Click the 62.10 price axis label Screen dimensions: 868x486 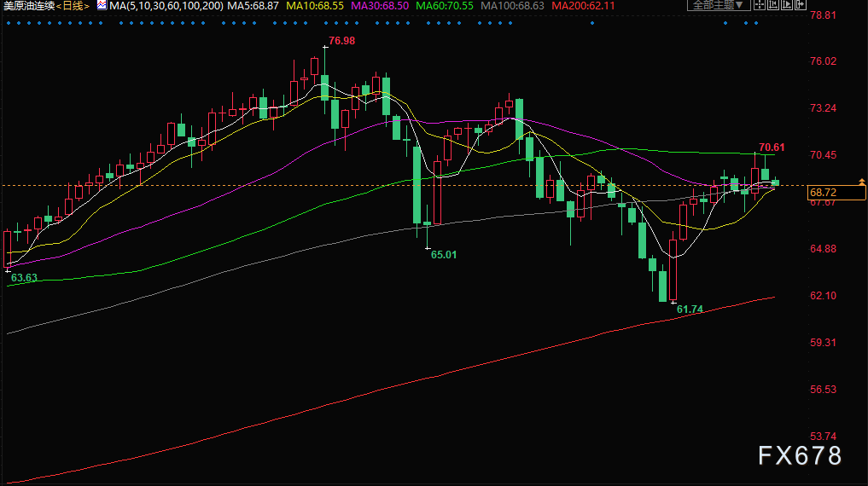[823, 296]
